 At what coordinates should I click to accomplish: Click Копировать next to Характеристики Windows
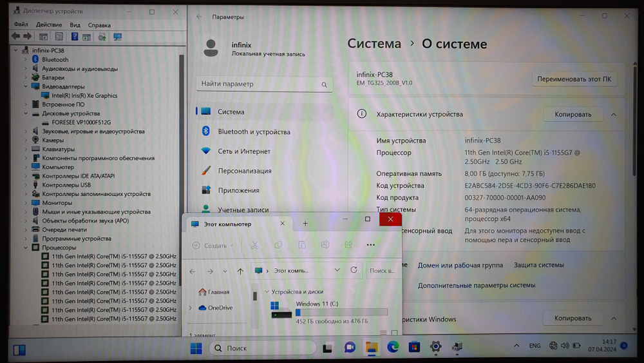click(573, 319)
